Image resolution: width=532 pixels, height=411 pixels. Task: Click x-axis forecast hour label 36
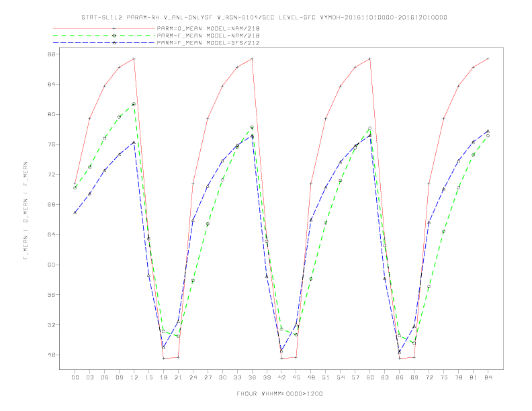point(252,377)
